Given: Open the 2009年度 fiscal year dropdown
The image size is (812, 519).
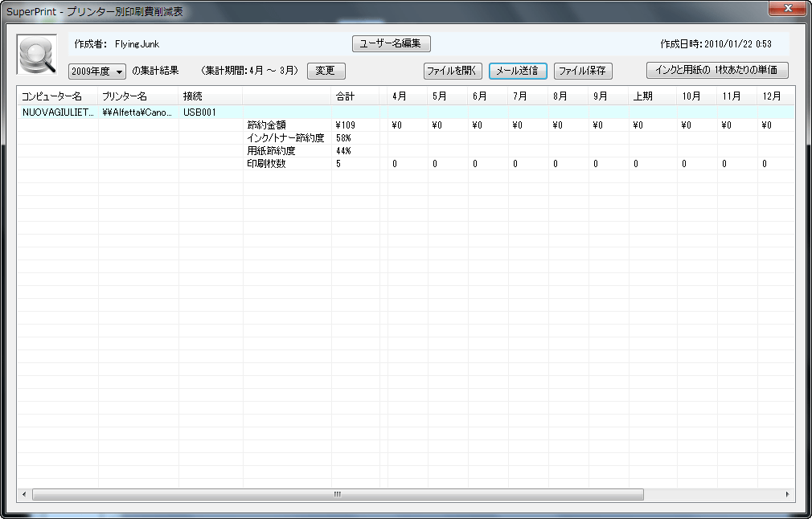Looking at the screenshot, I should (97, 72).
